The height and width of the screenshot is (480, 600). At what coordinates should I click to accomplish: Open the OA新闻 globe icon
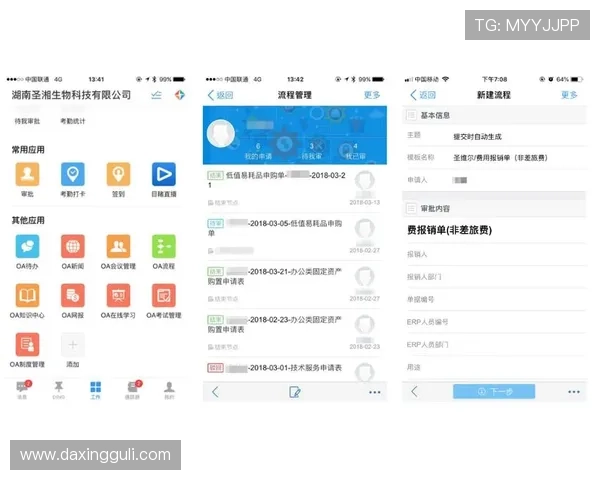73,246
